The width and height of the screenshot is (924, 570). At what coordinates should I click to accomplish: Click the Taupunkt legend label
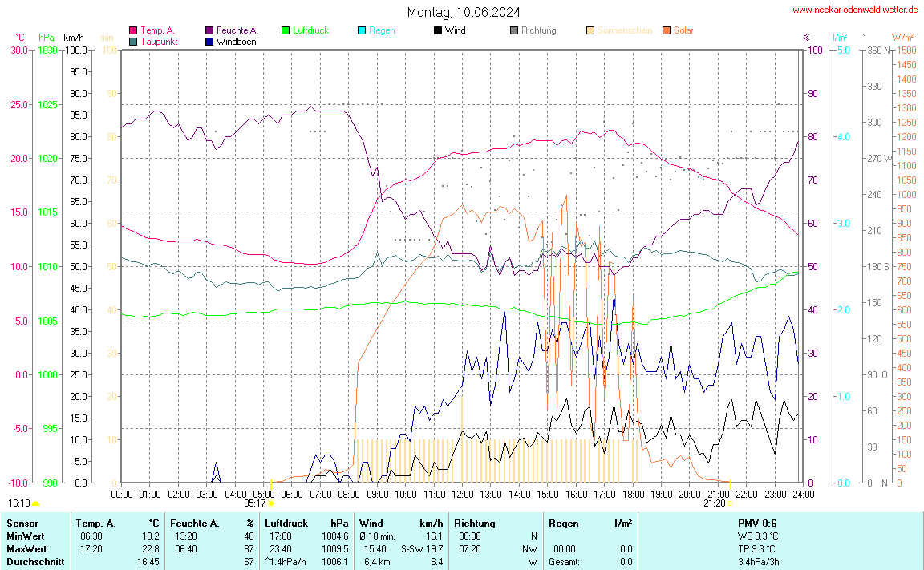point(159,42)
